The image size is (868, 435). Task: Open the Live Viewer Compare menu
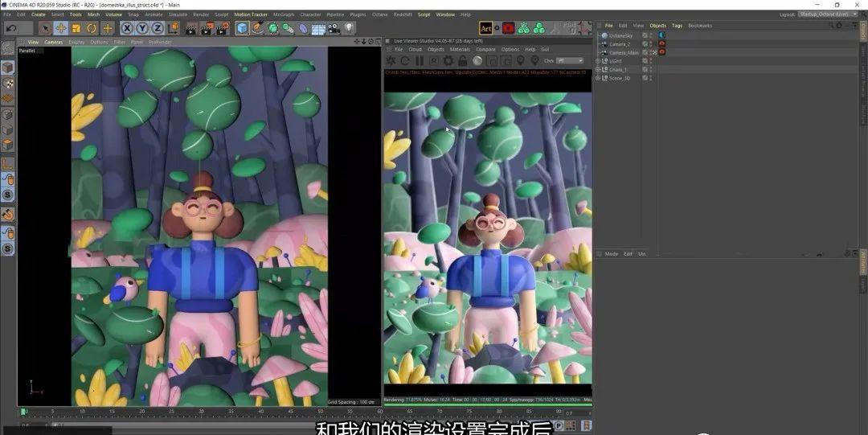click(x=485, y=49)
